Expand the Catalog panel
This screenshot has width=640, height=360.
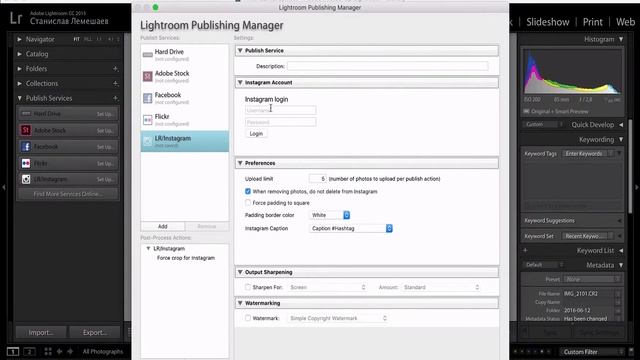pyautogui.click(x=19, y=54)
